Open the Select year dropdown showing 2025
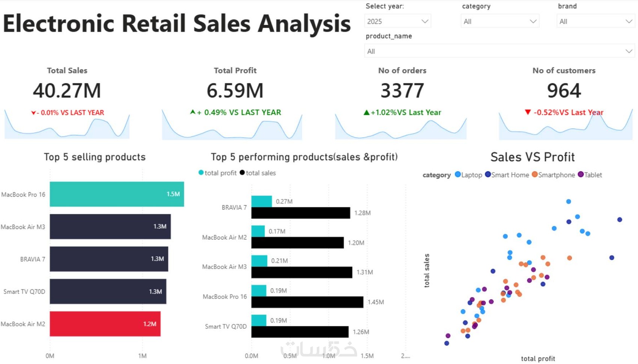Screen dimensions: 638x364 point(397,21)
